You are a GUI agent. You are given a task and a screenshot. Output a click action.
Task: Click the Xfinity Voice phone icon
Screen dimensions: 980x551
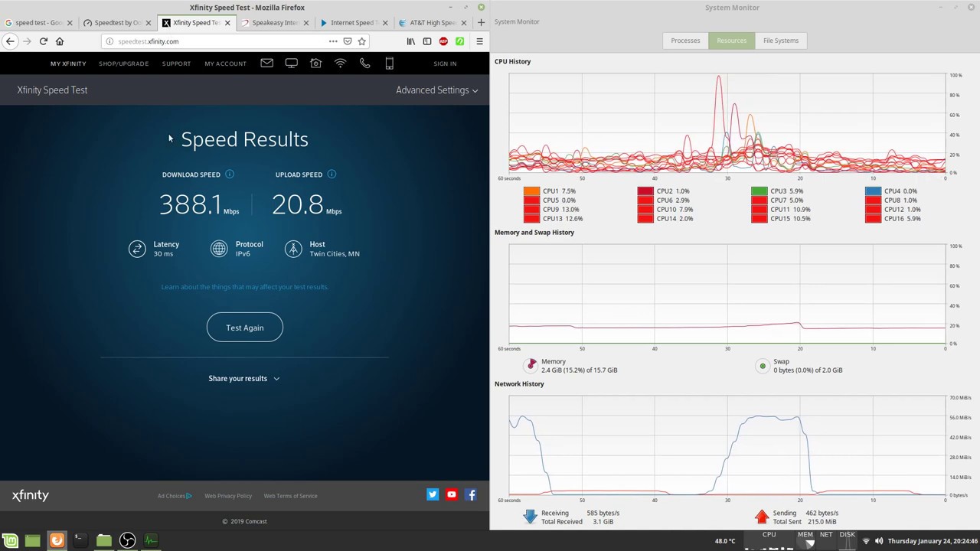click(364, 64)
